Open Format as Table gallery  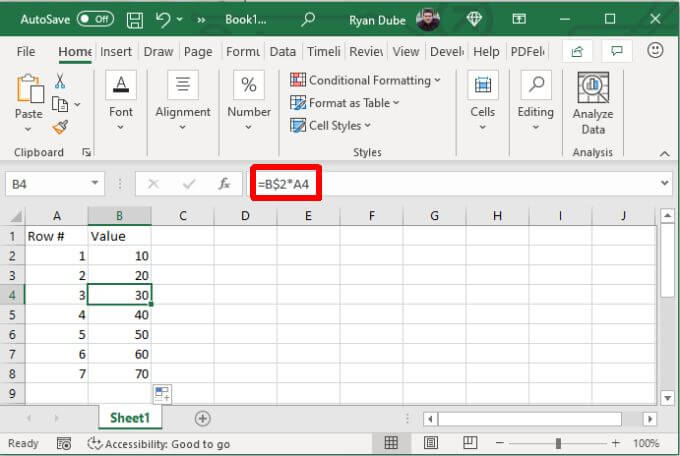(x=345, y=103)
